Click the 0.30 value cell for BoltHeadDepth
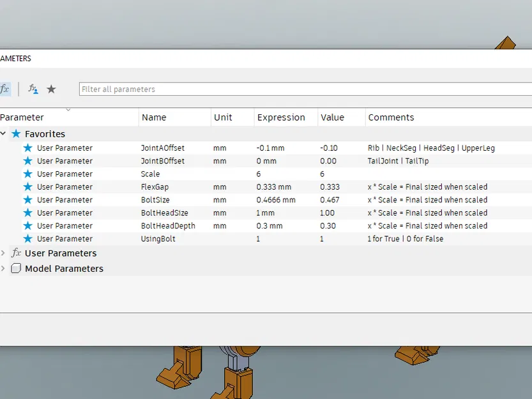Screen dimensions: 532x399 tap(328, 225)
